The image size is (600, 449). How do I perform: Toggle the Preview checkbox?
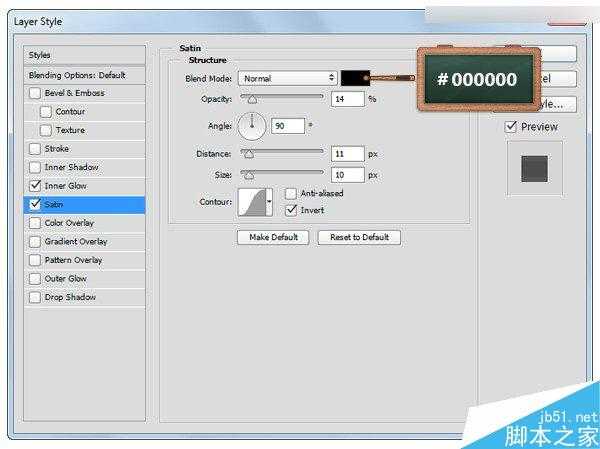coord(511,127)
